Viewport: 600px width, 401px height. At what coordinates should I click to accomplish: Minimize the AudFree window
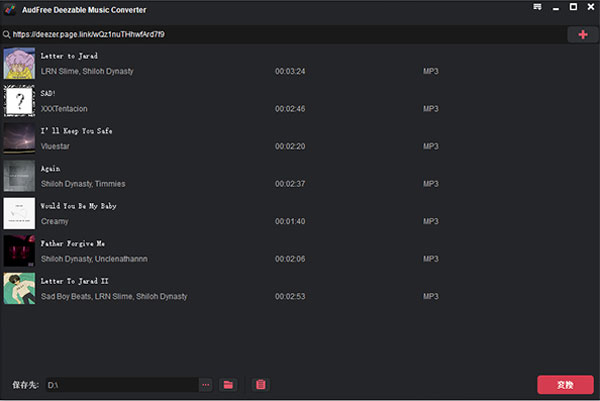coord(556,8)
